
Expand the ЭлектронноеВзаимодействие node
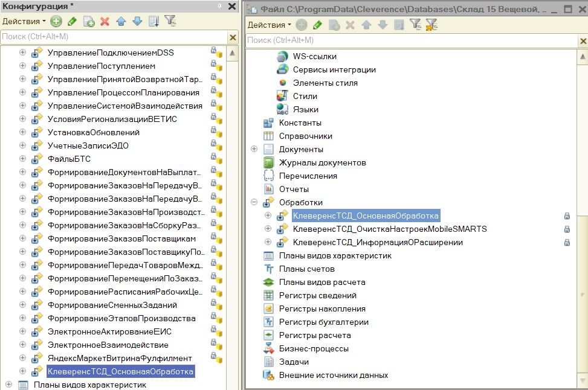pos(22,344)
